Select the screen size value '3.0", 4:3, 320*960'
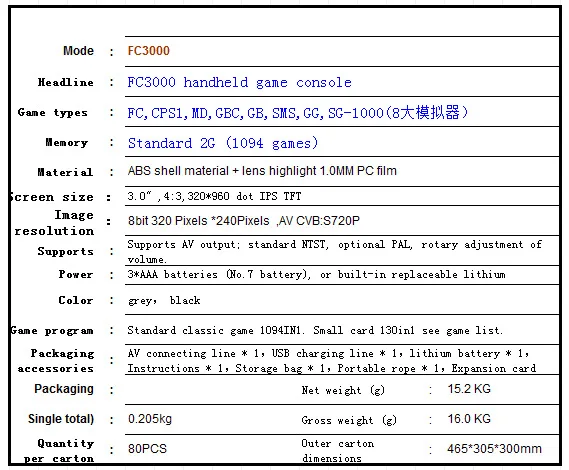 click(x=214, y=196)
